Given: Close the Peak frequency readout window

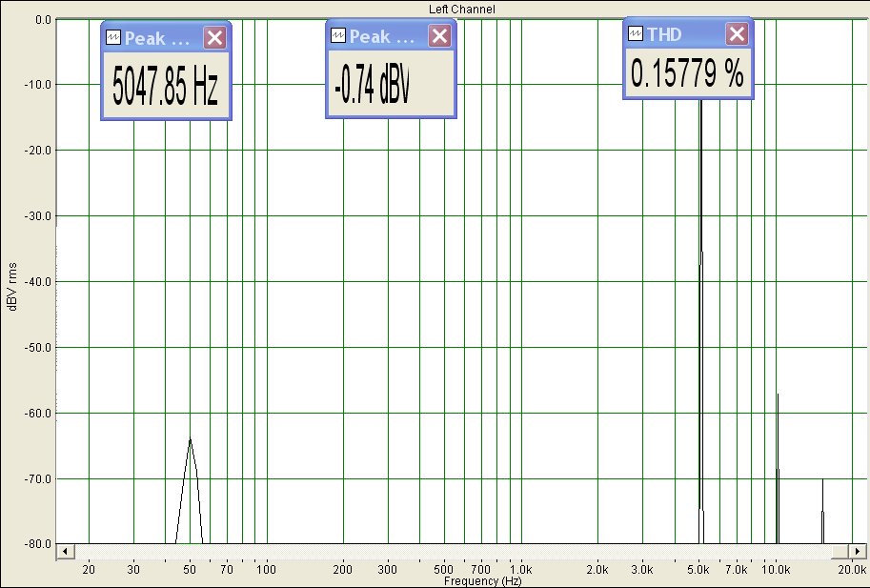Looking at the screenshot, I should (x=214, y=38).
